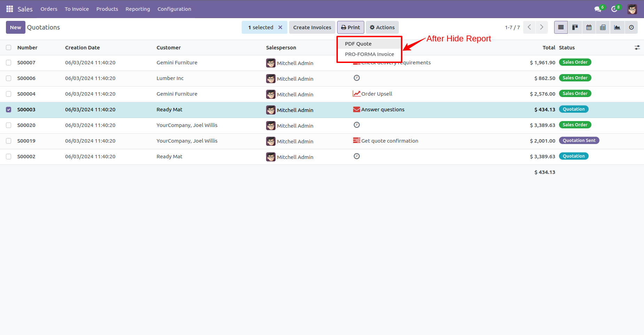644x335 pixels.
Task: Choose PRO-FORMA Invoice from the Print menu
Action: (369, 54)
